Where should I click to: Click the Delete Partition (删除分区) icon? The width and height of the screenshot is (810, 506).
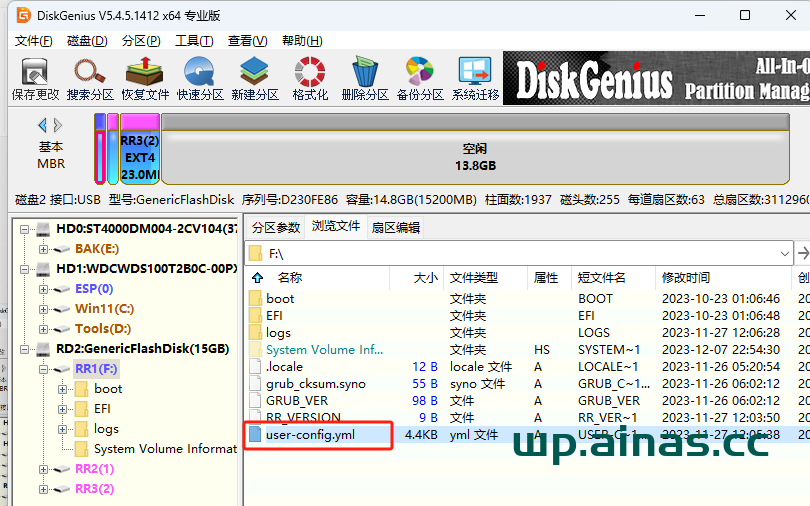365,79
